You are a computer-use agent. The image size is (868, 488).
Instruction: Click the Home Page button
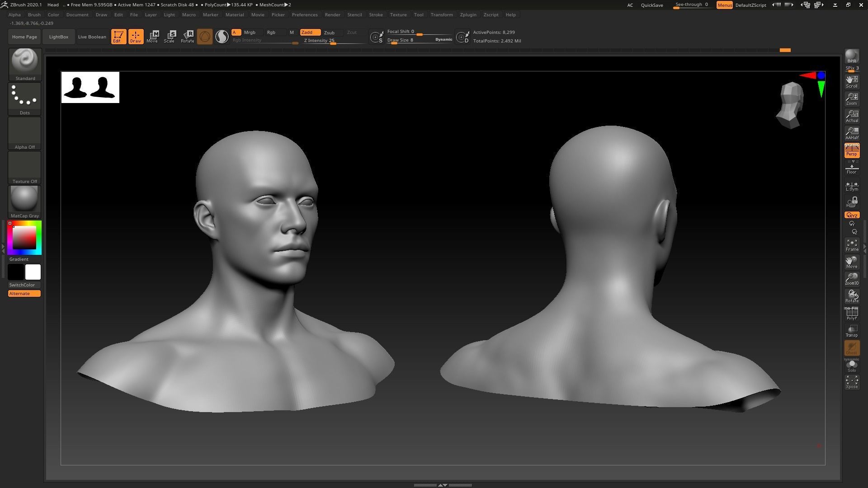point(24,37)
